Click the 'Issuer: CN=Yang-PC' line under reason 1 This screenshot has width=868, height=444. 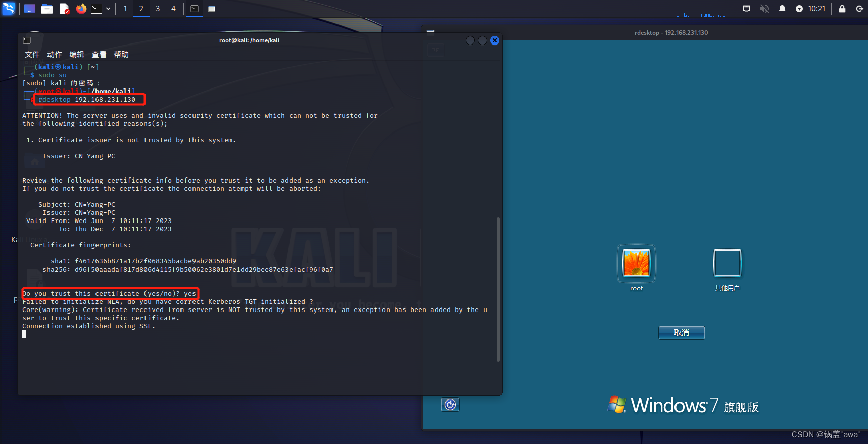coord(79,156)
